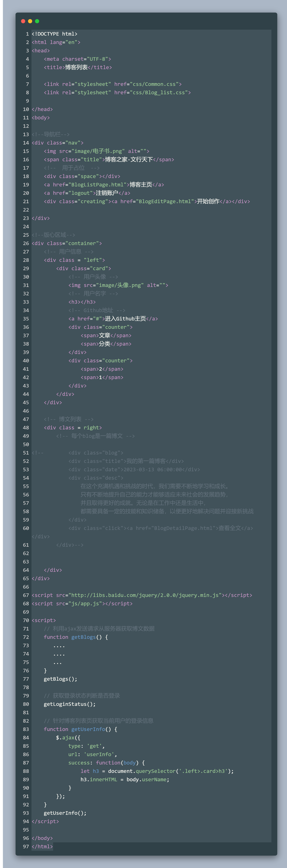Click the div class="card" line

[x=84, y=269]
